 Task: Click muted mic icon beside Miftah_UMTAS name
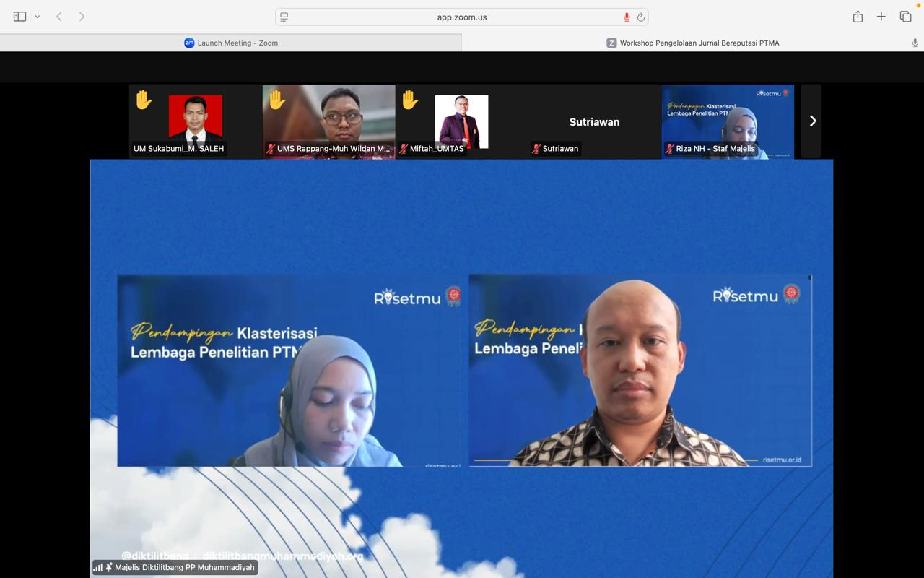click(404, 149)
